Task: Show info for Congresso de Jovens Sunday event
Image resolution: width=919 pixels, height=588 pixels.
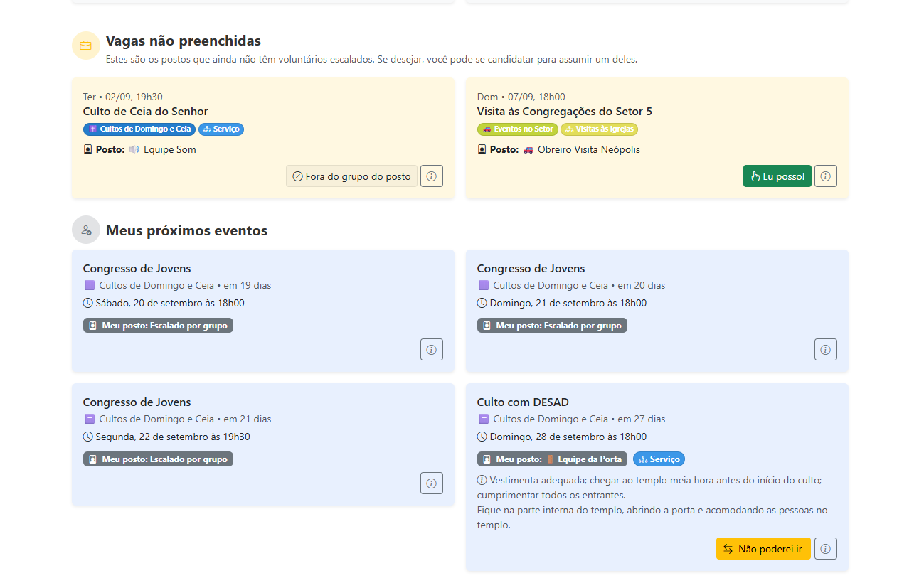Action: click(825, 350)
